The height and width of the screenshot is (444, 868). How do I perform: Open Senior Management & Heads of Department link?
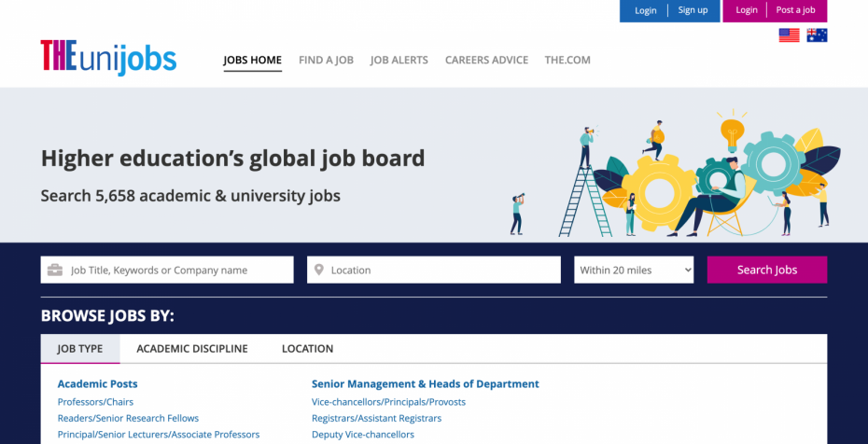(x=426, y=383)
